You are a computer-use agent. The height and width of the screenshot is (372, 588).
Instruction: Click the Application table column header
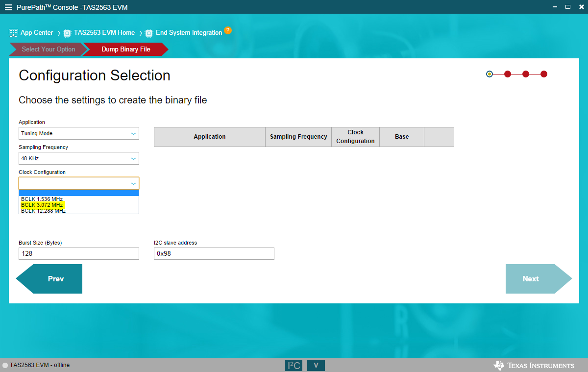[210, 137]
